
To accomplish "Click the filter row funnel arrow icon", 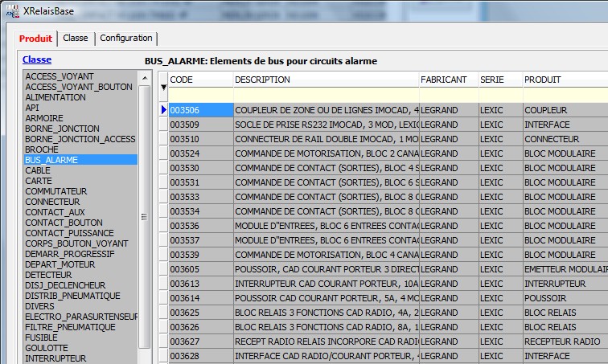I will pos(164,87).
